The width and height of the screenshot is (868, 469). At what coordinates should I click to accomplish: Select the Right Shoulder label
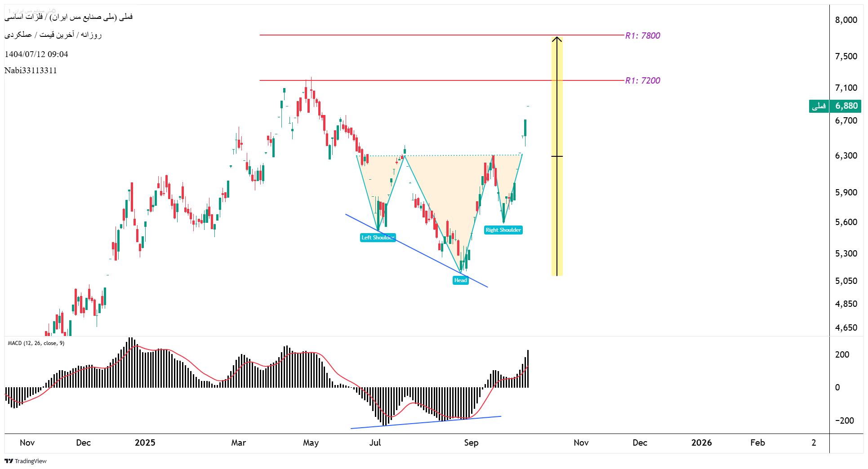[x=503, y=230]
